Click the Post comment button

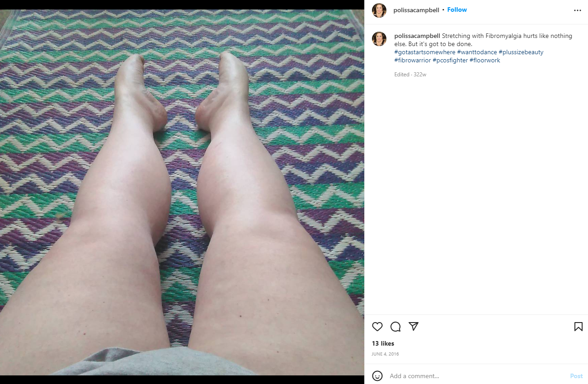[x=576, y=376]
